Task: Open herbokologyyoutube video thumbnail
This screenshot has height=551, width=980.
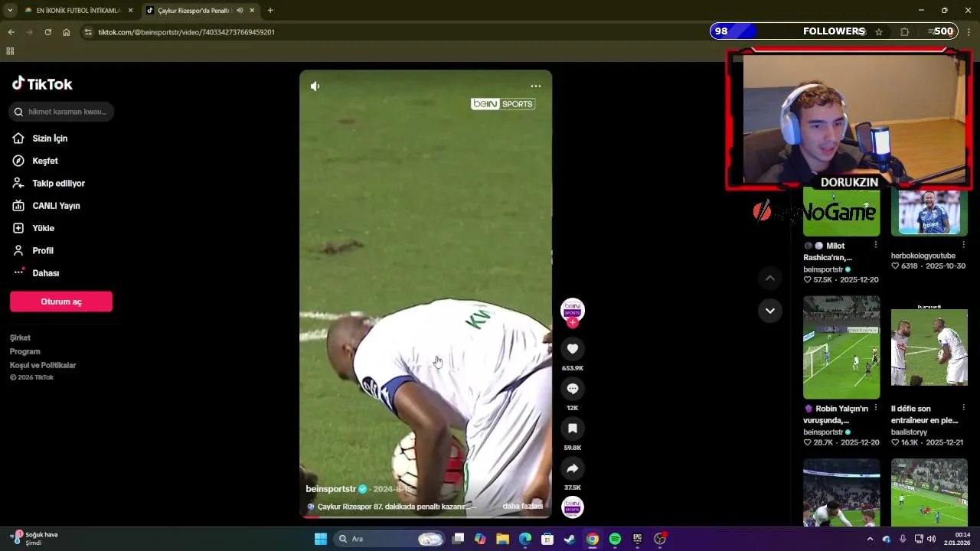Action: tap(929, 211)
